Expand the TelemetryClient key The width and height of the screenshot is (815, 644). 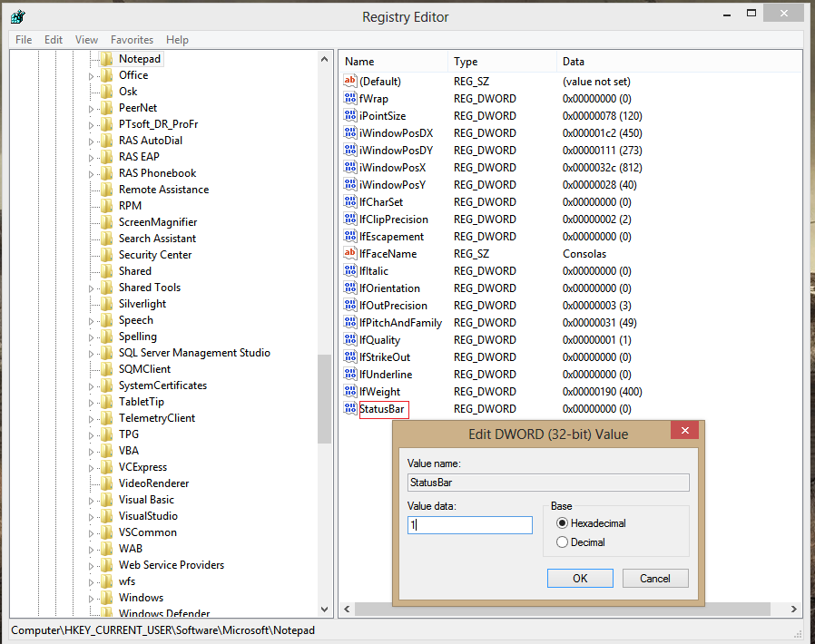point(91,419)
